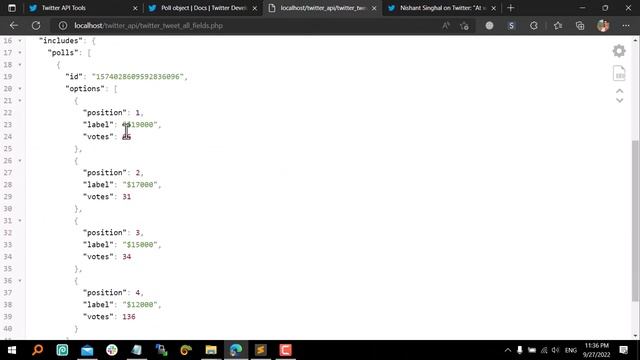Viewport: 640px width, 360px height.
Task: Open Read aloud icon in address bar
Action: point(446,25)
